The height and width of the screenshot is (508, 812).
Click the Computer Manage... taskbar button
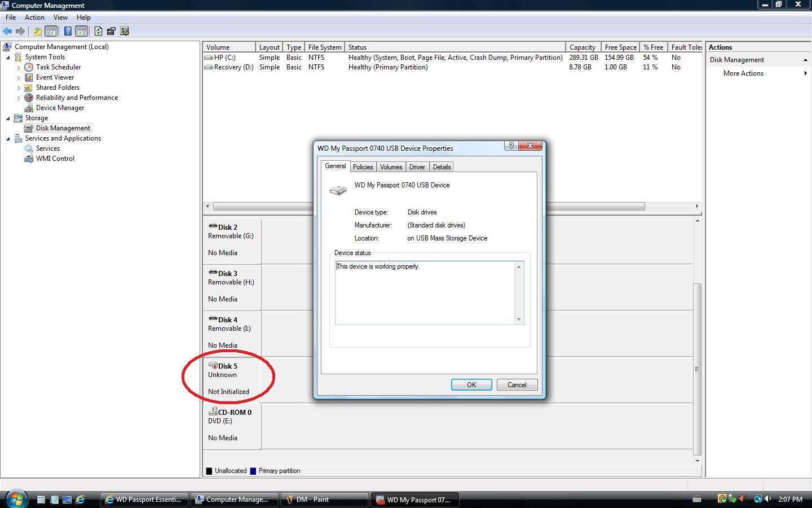[x=235, y=500]
